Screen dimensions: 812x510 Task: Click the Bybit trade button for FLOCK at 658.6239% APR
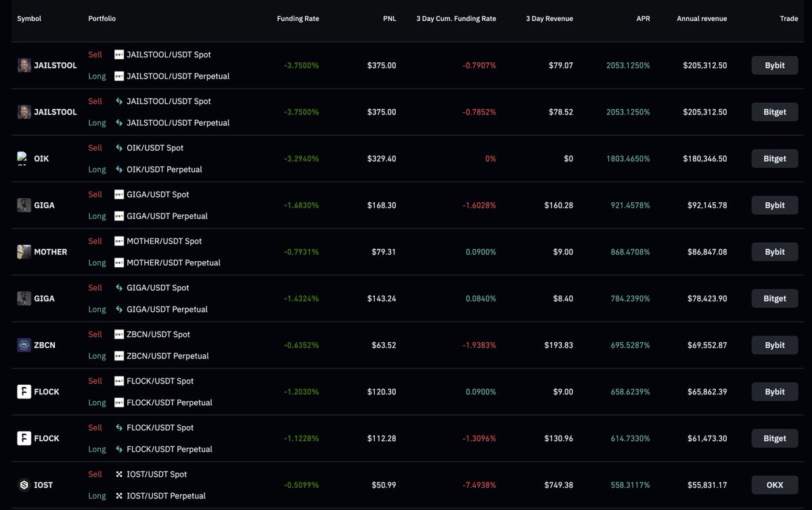[775, 392]
